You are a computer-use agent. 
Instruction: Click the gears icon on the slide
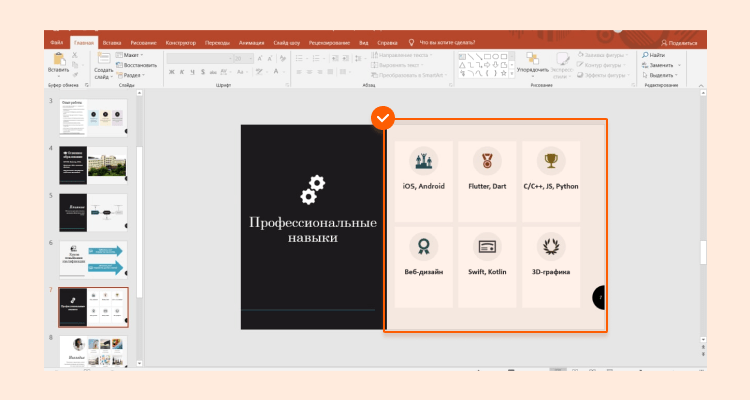coord(313,189)
